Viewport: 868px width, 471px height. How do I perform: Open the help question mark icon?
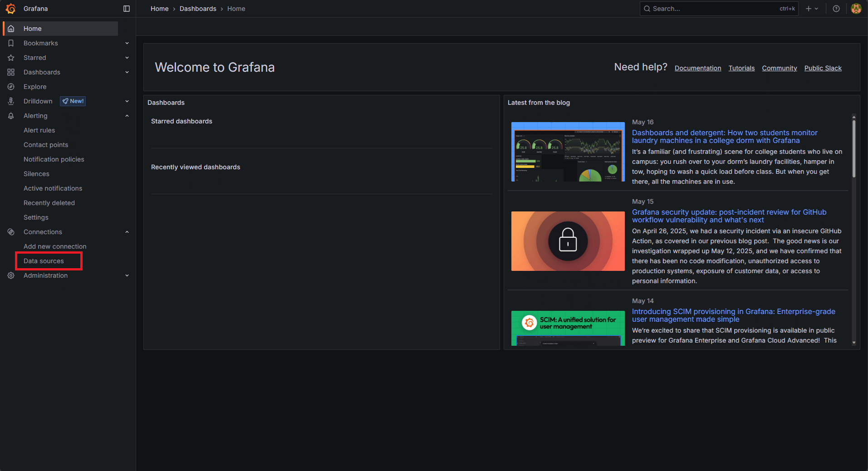coord(836,9)
